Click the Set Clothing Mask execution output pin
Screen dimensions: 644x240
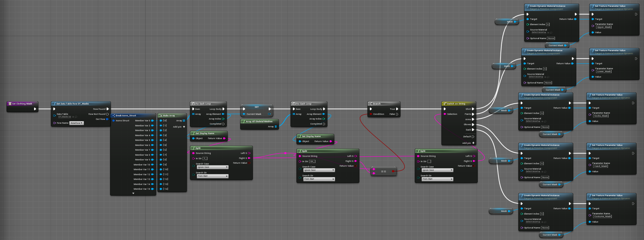coord(35,109)
